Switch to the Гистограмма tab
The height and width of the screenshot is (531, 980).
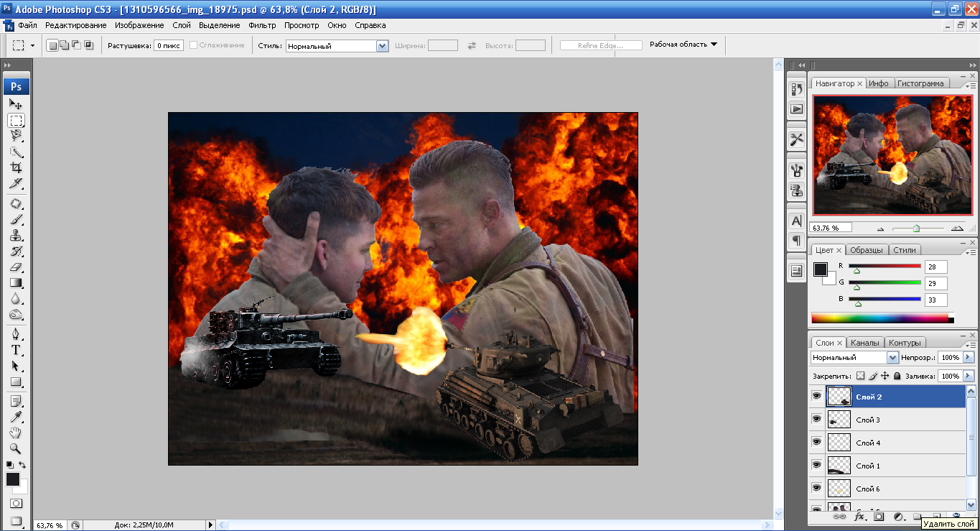click(x=920, y=83)
